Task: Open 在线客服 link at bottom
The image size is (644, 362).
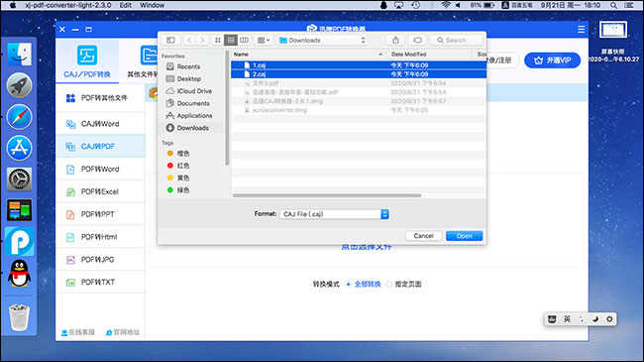Action: pyautogui.click(x=78, y=332)
